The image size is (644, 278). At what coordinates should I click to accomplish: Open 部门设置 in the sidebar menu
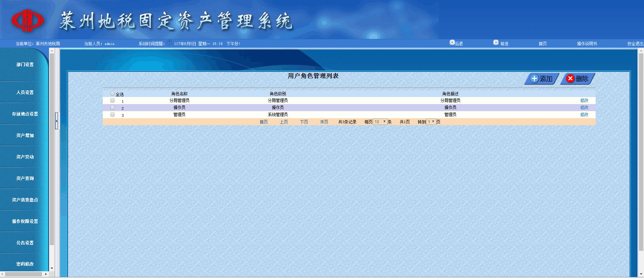tap(25, 64)
